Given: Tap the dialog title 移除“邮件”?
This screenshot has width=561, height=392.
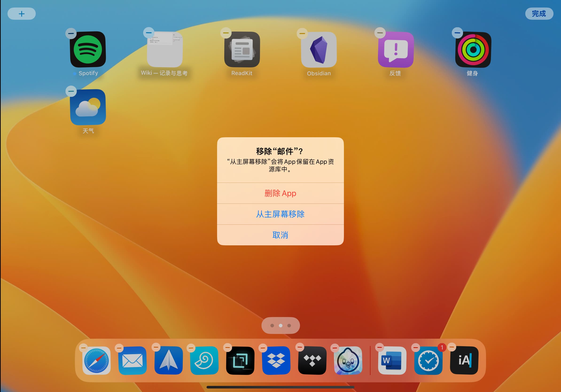Looking at the screenshot, I should [x=280, y=151].
